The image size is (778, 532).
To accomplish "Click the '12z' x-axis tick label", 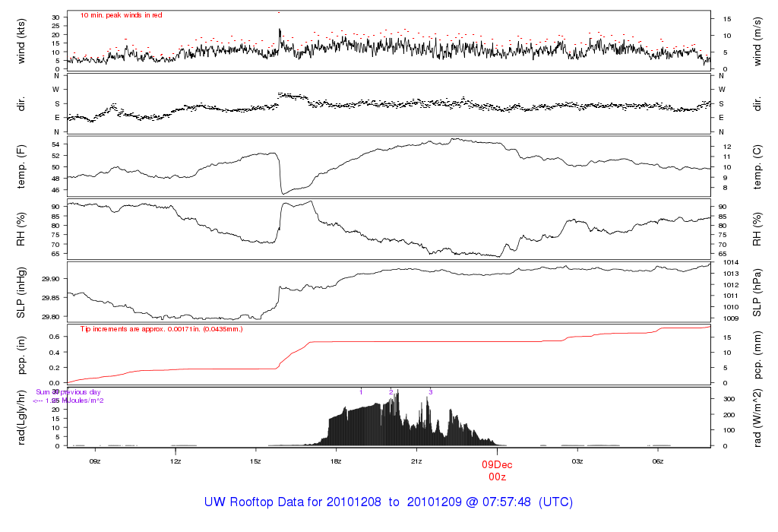I will coord(176,461).
